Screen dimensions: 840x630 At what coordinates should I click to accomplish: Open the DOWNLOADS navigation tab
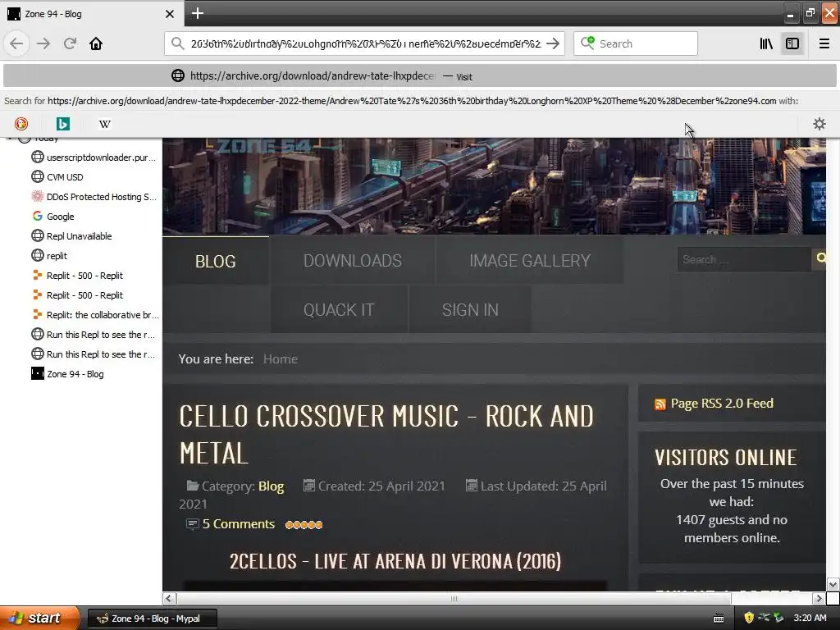353,261
